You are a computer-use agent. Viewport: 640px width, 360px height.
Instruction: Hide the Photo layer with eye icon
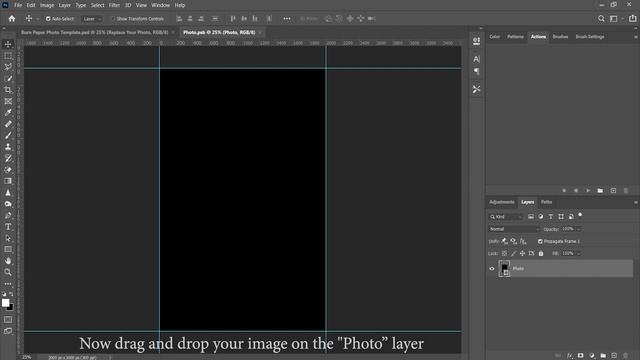(492, 269)
